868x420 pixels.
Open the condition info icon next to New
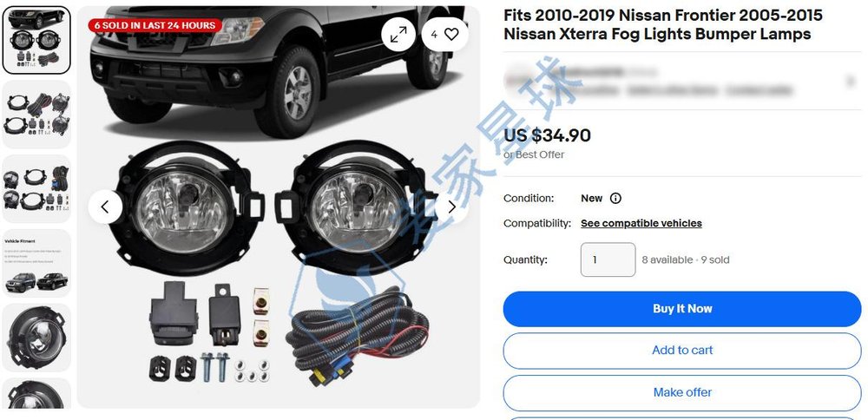pyautogui.click(x=615, y=198)
